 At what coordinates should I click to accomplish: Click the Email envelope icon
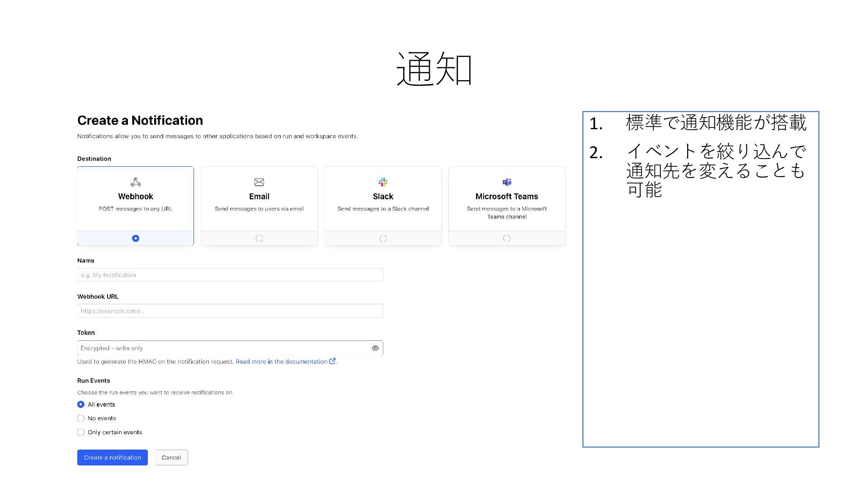(259, 182)
